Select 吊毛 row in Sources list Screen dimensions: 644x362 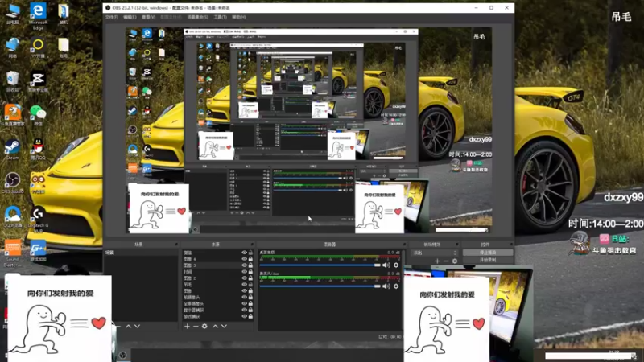click(217, 285)
